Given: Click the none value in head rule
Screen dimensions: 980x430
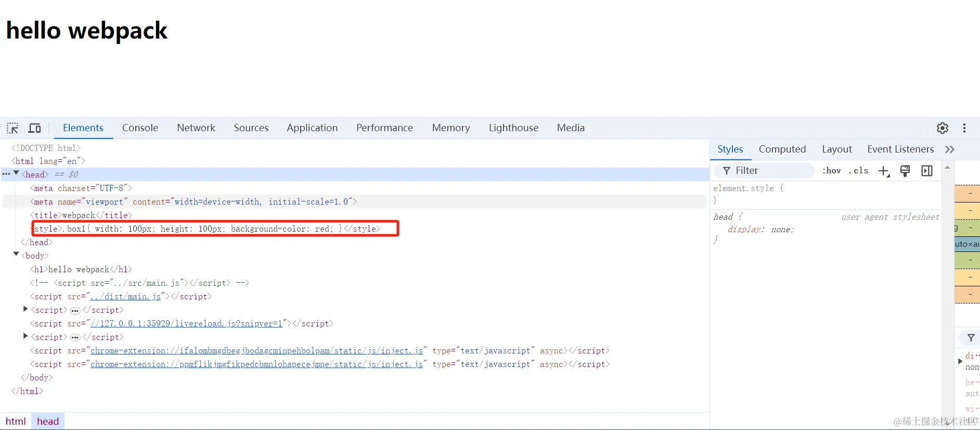Looking at the screenshot, I should [x=781, y=230].
